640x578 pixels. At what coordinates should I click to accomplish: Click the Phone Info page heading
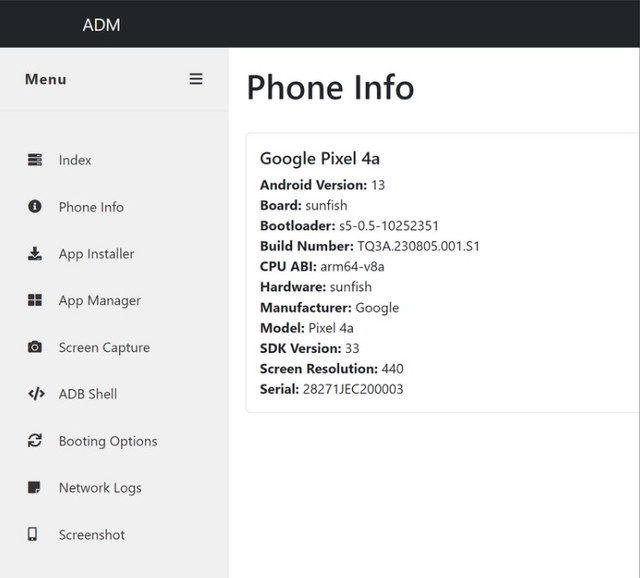point(330,87)
